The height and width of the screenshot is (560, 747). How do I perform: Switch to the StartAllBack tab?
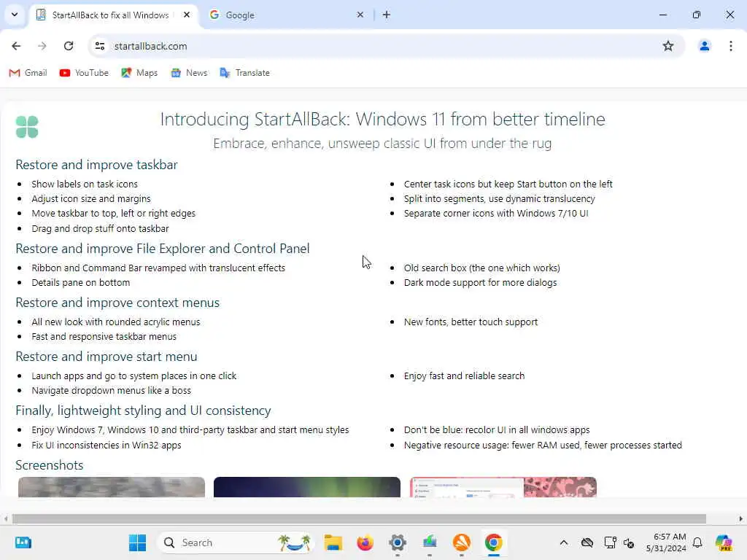click(x=111, y=15)
